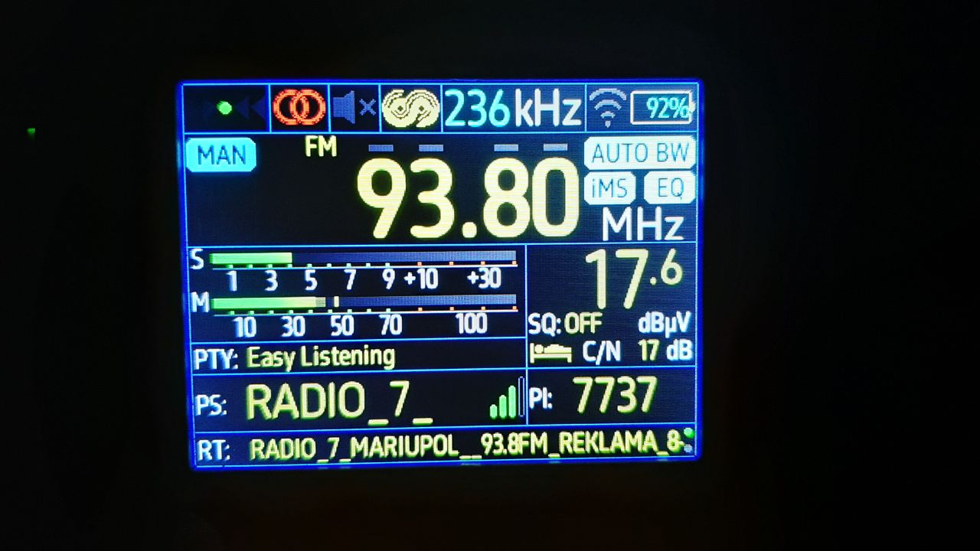Tap the 92% battery indicator
This screenshot has height=551, width=980.
point(662,108)
